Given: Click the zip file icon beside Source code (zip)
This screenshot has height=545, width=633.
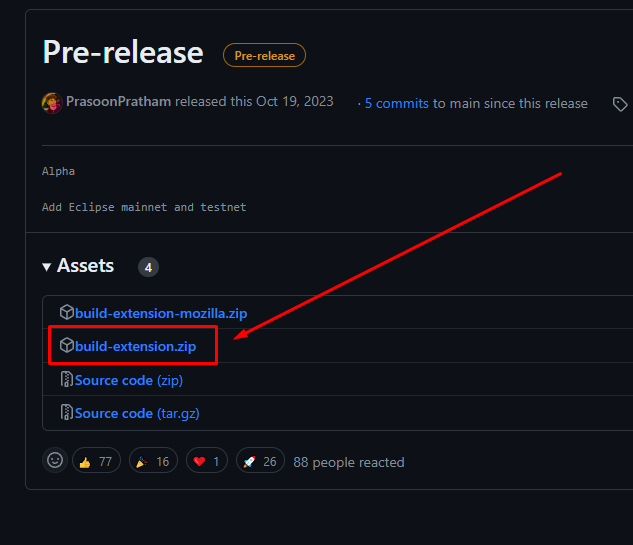Looking at the screenshot, I should point(67,379).
